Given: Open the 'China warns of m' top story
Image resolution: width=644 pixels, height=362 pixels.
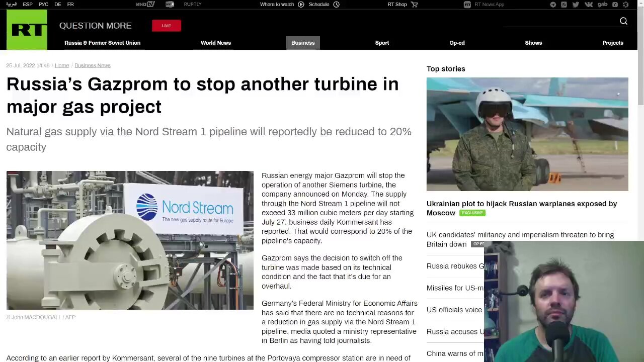Looking at the screenshot, I should [455, 353].
